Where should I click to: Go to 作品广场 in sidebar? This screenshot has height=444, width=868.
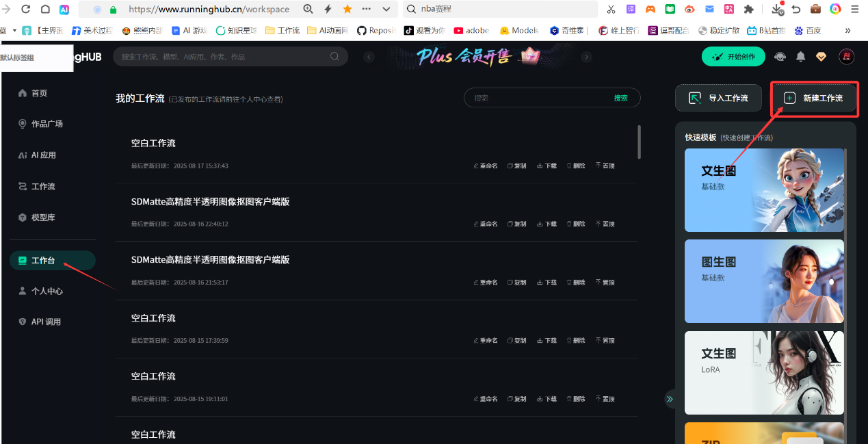click(x=47, y=124)
